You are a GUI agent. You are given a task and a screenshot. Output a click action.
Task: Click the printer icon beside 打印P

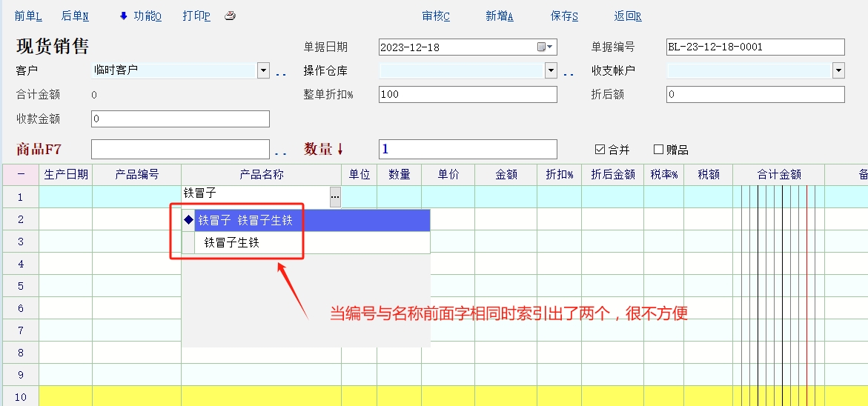click(230, 16)
